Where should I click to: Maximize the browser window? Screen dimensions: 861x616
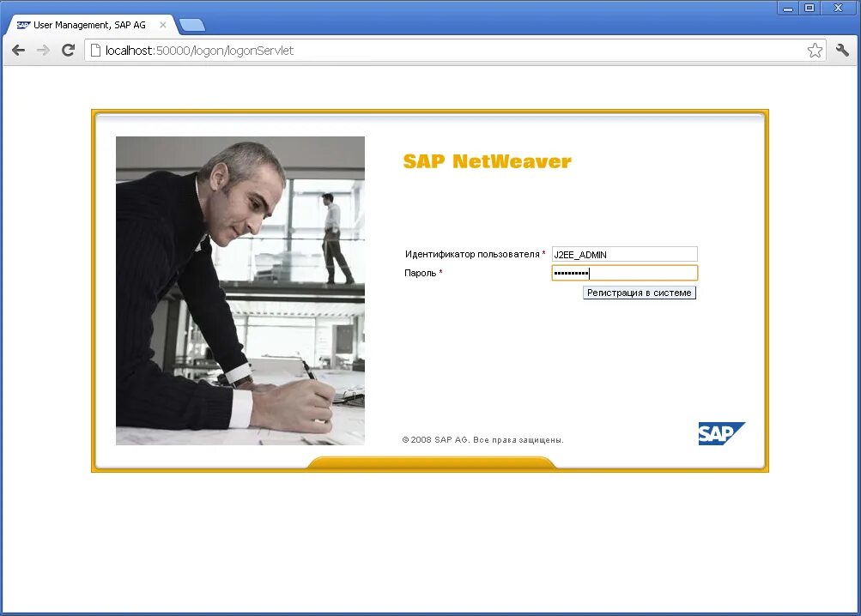809,9
